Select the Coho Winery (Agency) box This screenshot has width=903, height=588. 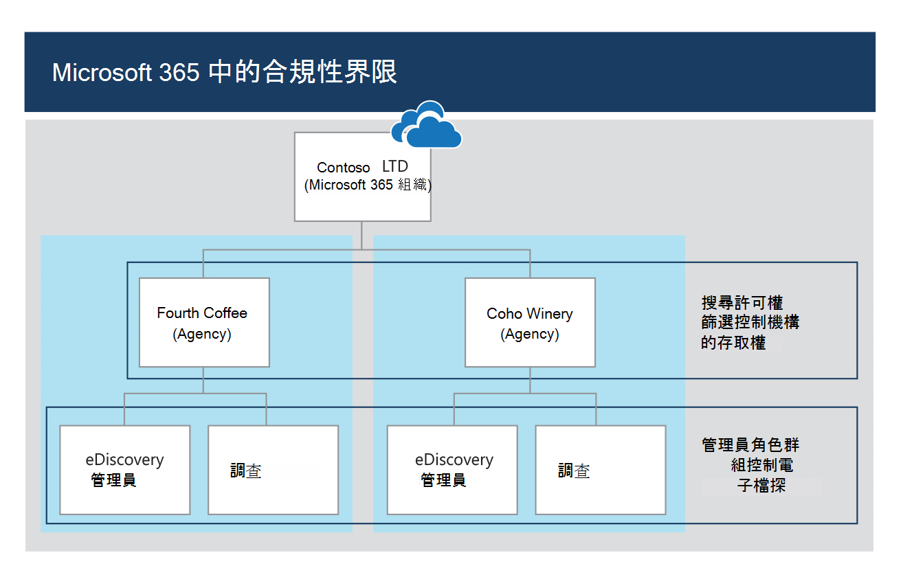tap(530, 322)
